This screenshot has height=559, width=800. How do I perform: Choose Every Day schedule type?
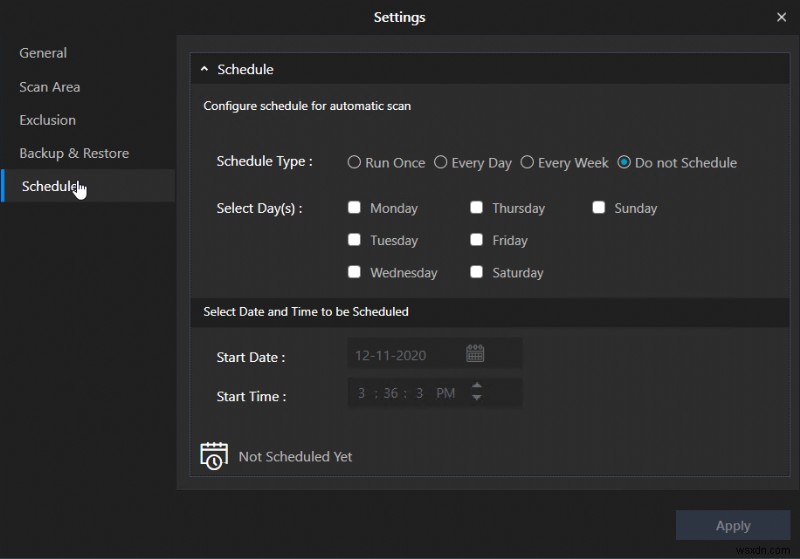[x=440, y=162]
